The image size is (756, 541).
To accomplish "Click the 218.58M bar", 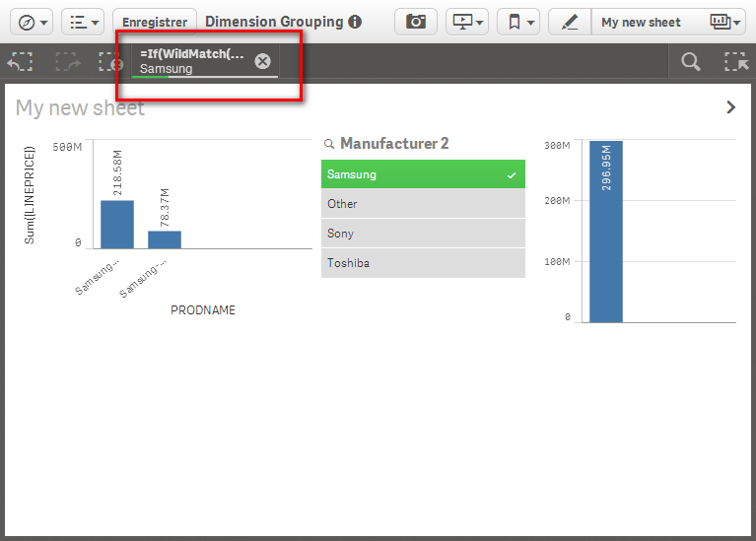I will click(117, 225).
